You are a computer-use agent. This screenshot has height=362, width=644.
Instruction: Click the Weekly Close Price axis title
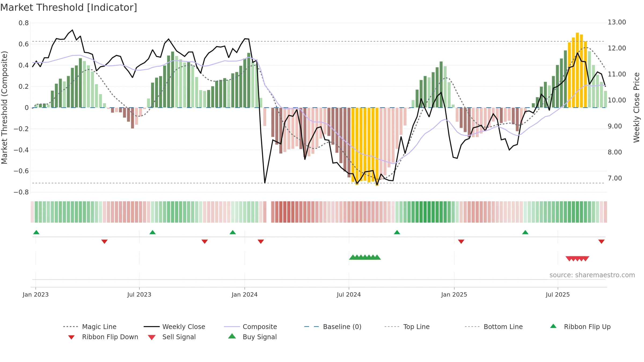636,107
